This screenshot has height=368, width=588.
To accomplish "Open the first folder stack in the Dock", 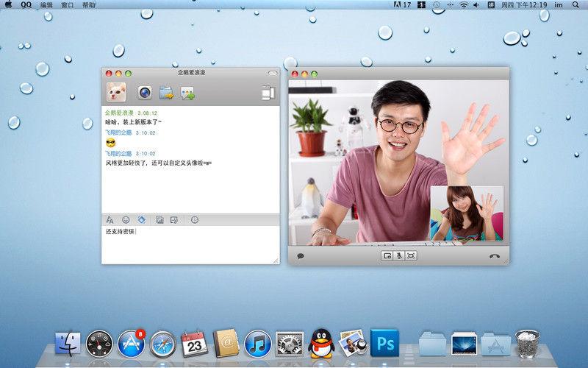I will point(432,344).
